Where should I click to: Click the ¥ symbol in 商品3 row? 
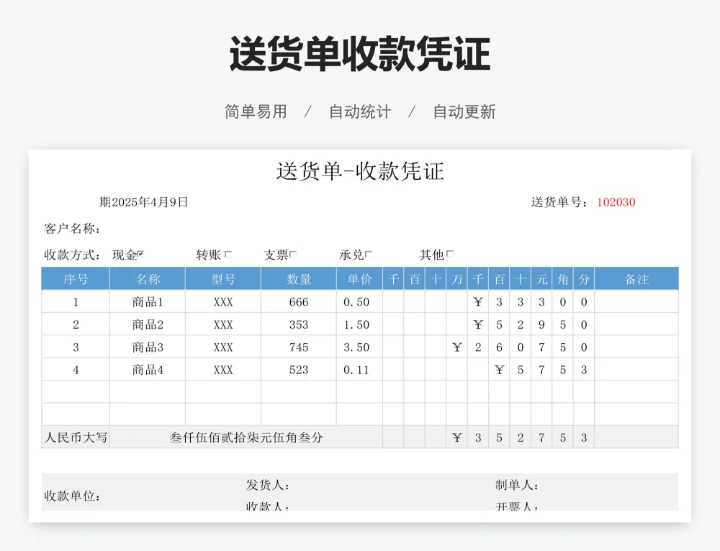(x=457, y=347)
